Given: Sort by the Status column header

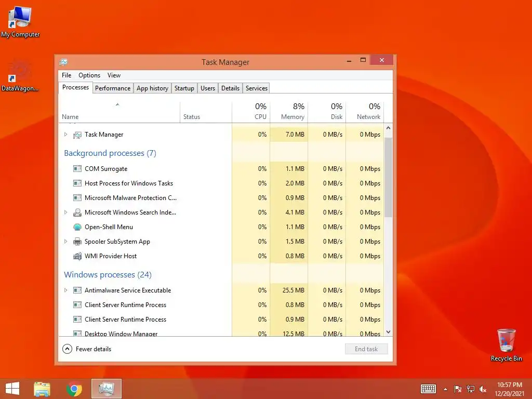Looking at the screenshot, I should pyautogui.click(x=206, y=112).
